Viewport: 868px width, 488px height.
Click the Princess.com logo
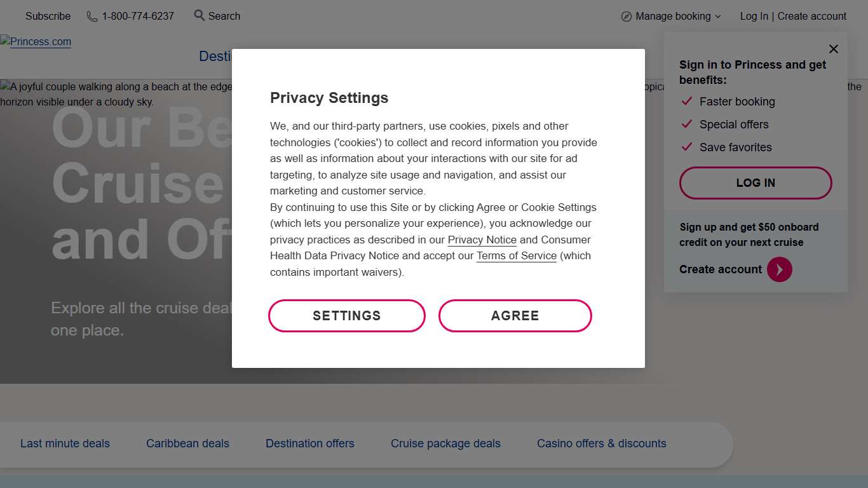(36, 42)
